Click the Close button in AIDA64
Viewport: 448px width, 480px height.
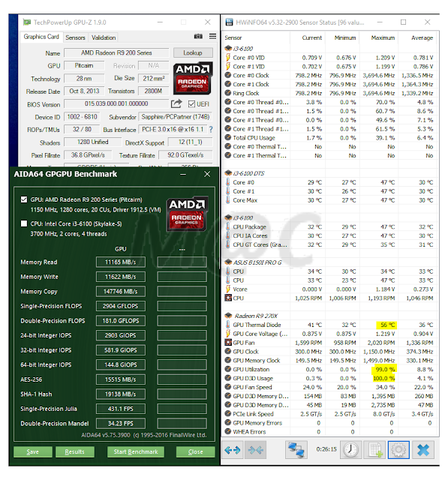196,451
